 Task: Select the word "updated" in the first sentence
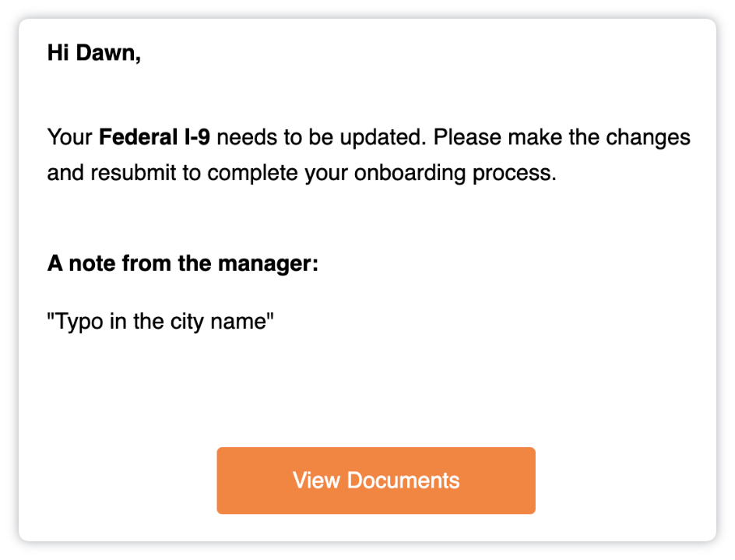point(382,138)
